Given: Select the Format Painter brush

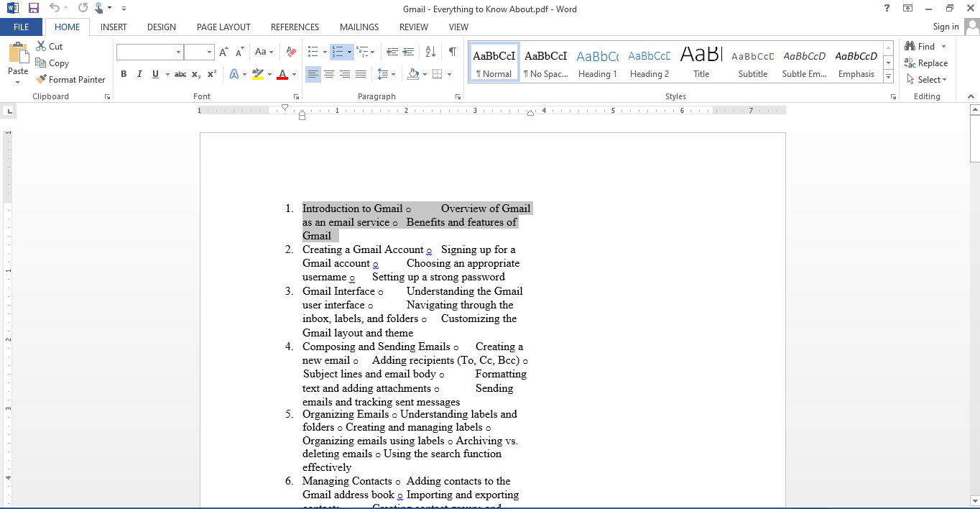Looking at the screenshot, I should pos(41,79).
